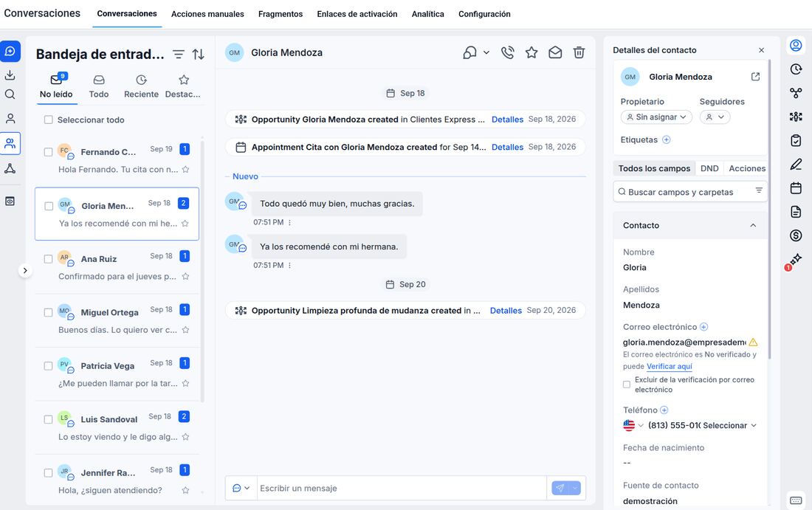This screenshot has width=812, height=510.
Task: Open the send button options arrow
Action: pyautogui.click(x=575, y=488)
